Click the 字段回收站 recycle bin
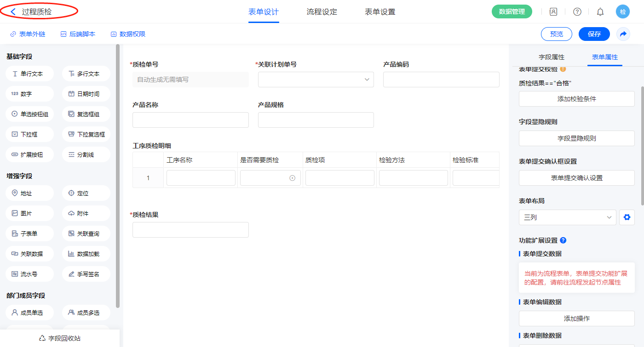644x347 pixels. (x=60, y=338)
